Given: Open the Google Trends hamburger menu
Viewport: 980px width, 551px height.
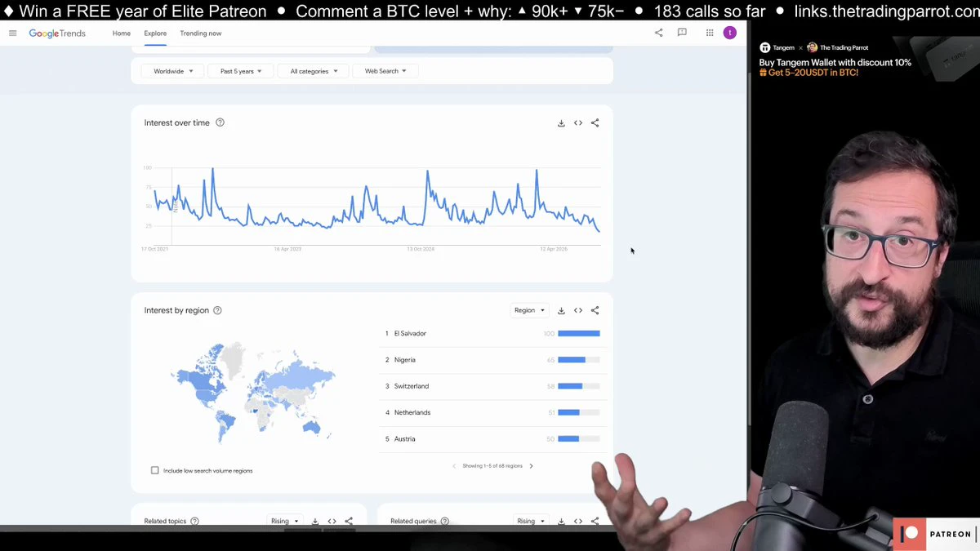Looking at the screenshot, I should (x=12, y=33).
